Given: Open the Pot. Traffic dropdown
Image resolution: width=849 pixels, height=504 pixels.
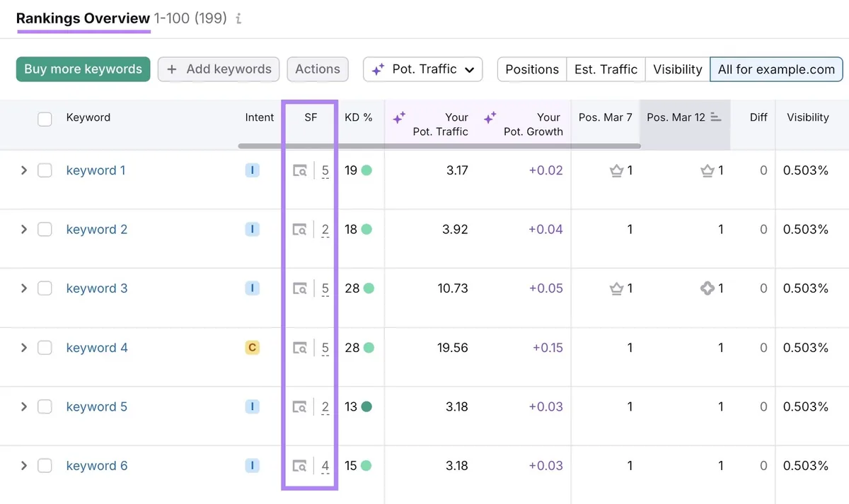Looking at the screenshot, I should (x=423, y=69).
